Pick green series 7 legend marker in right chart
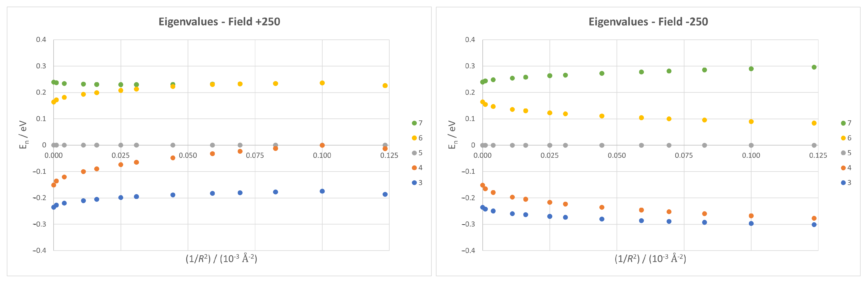This screenshot has width=868, height=287. [x=843, y=123]
